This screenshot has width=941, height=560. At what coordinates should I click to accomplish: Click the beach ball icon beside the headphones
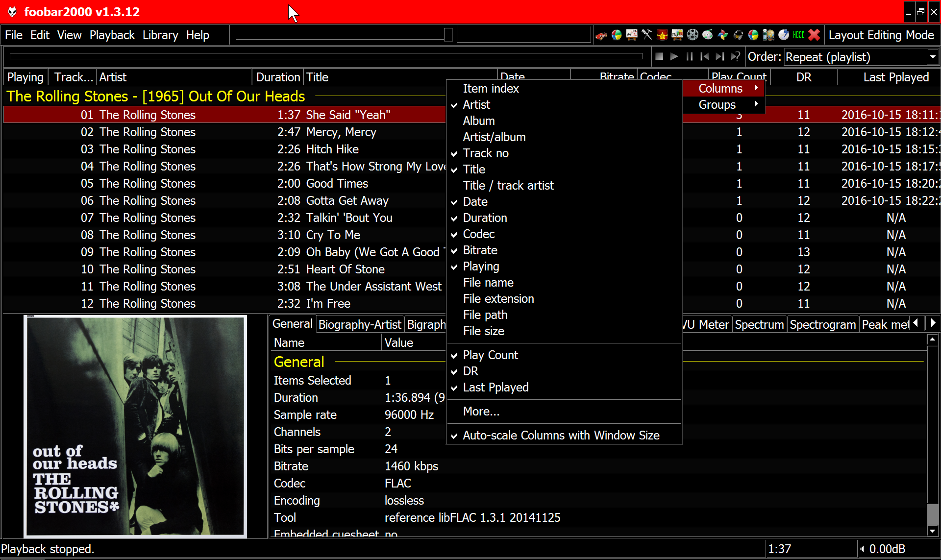coord(753,35)
